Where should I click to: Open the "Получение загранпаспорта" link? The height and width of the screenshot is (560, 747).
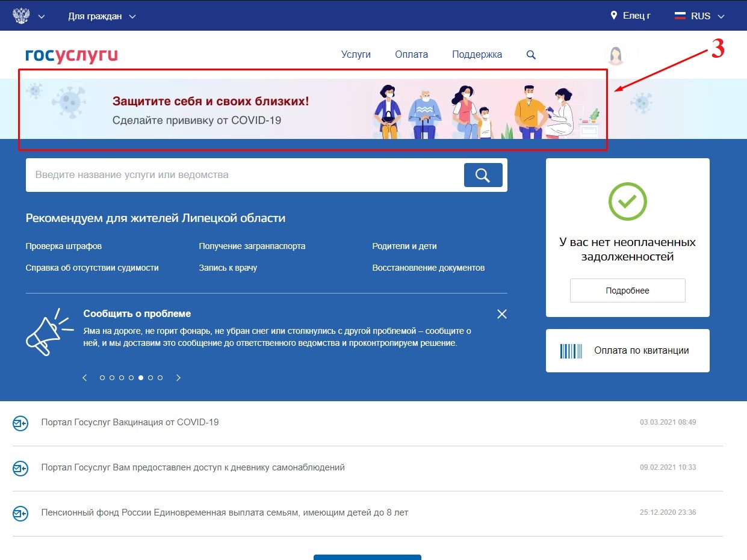[252, 246]
